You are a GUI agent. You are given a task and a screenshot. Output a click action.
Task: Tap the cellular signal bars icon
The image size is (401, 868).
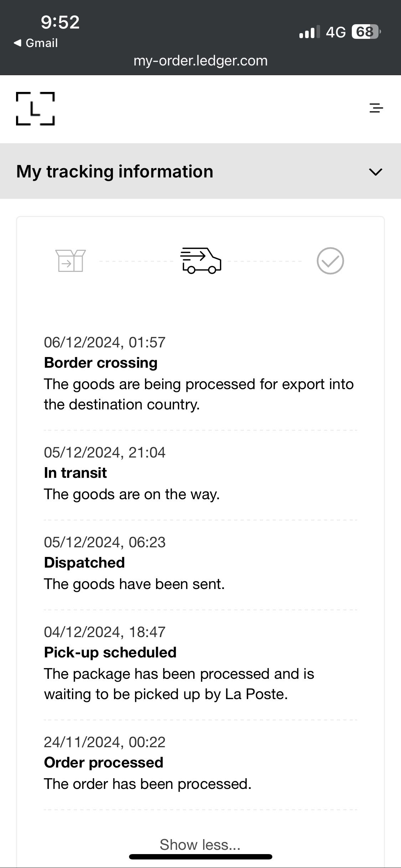click(x=309, y=32)
